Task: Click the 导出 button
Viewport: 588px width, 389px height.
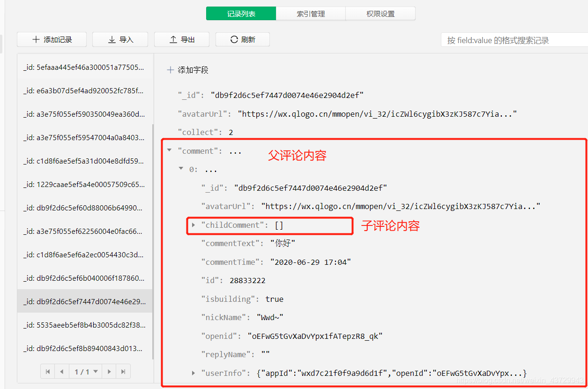Action: point(182,40)
